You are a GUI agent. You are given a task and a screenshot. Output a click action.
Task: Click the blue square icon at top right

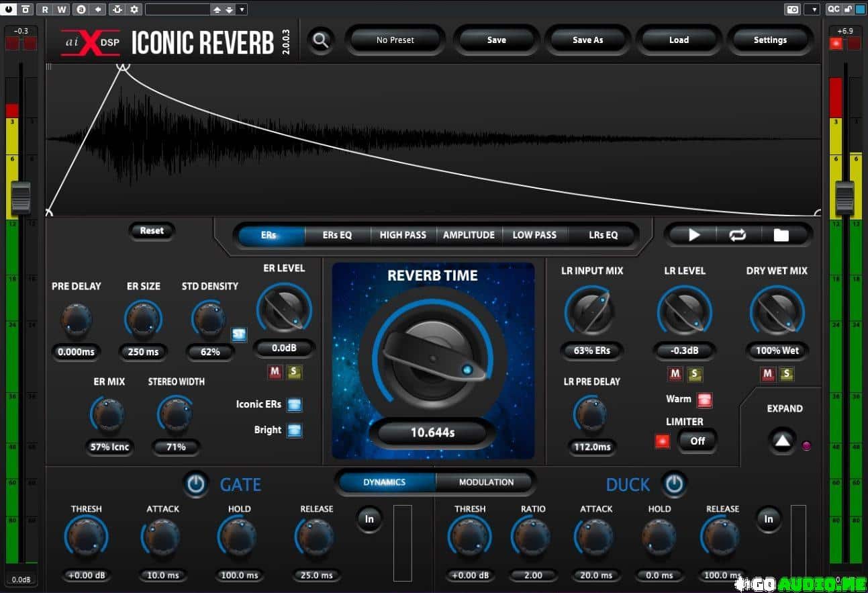tap(860, 9)
